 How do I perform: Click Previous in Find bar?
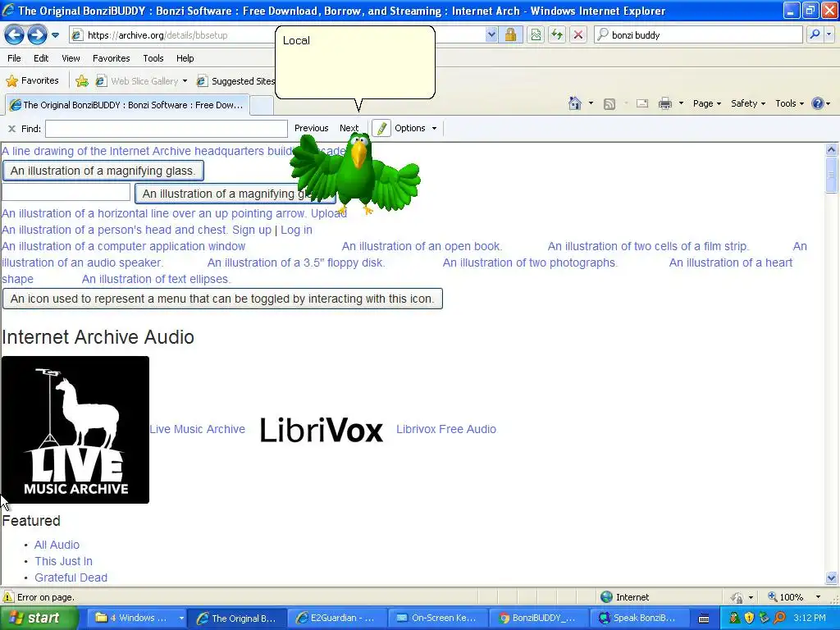[311, 128]
